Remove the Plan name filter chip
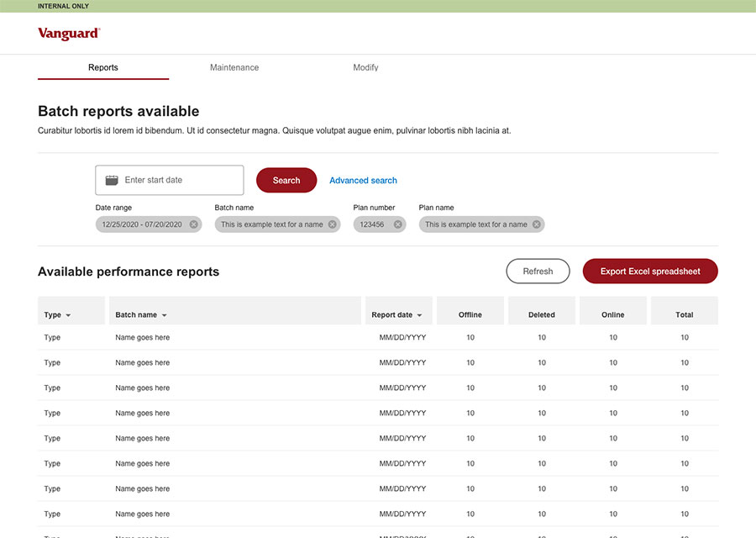 tap(536, 224)
